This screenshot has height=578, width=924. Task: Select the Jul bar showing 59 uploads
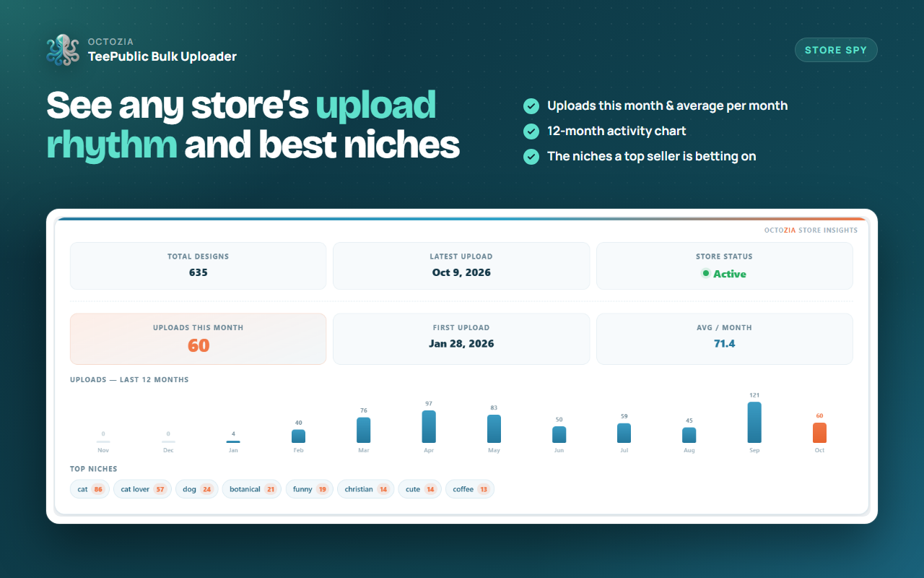(x=624, y=433)
